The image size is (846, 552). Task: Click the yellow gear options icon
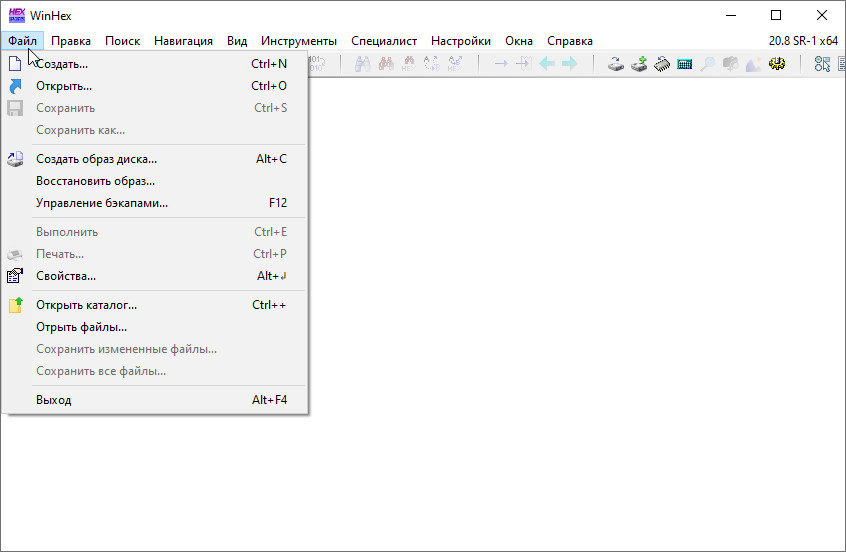777,64
